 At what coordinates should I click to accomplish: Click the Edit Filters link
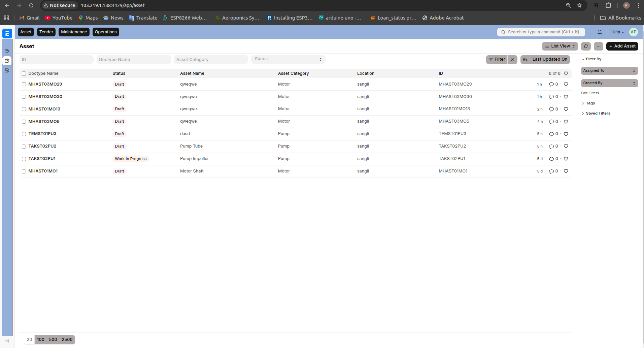point(590,93)
